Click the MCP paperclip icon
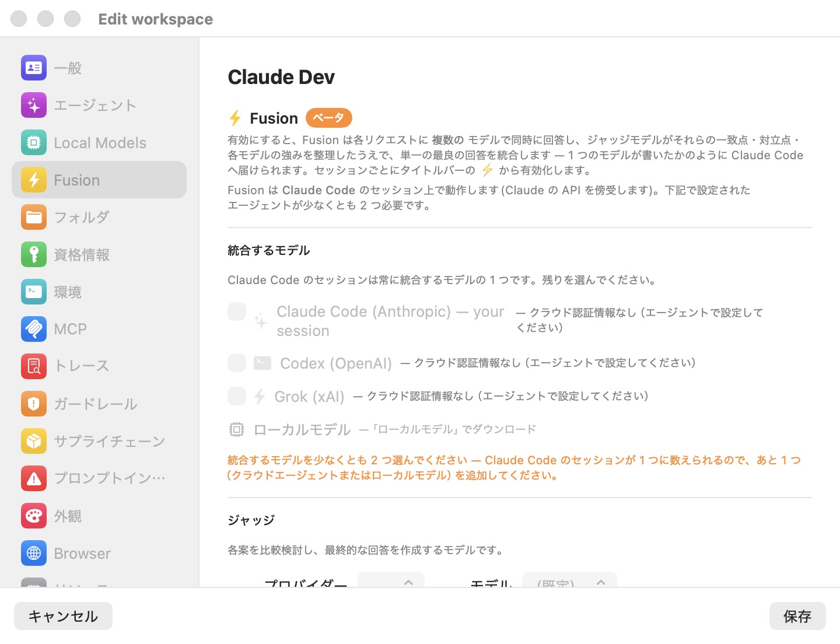840x644 pixels. [34, 329]
